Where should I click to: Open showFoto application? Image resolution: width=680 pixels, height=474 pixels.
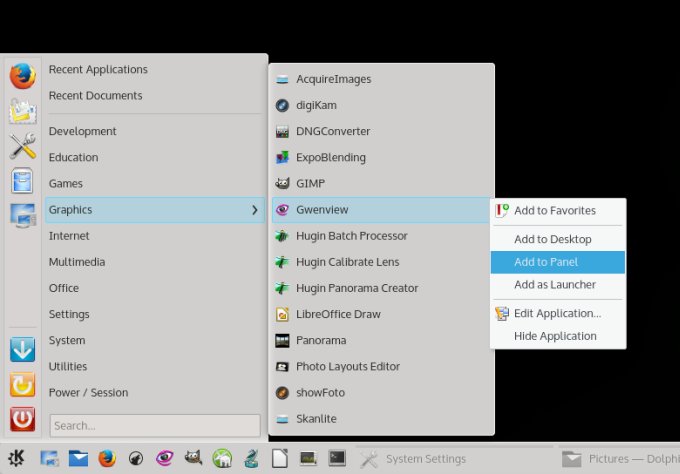(x=381, y=392)
